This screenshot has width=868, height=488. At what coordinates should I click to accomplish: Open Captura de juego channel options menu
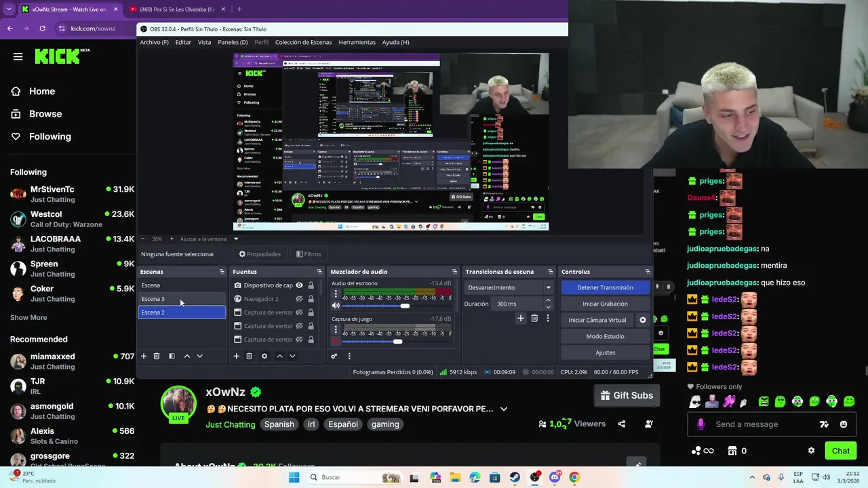coord(335,329)
